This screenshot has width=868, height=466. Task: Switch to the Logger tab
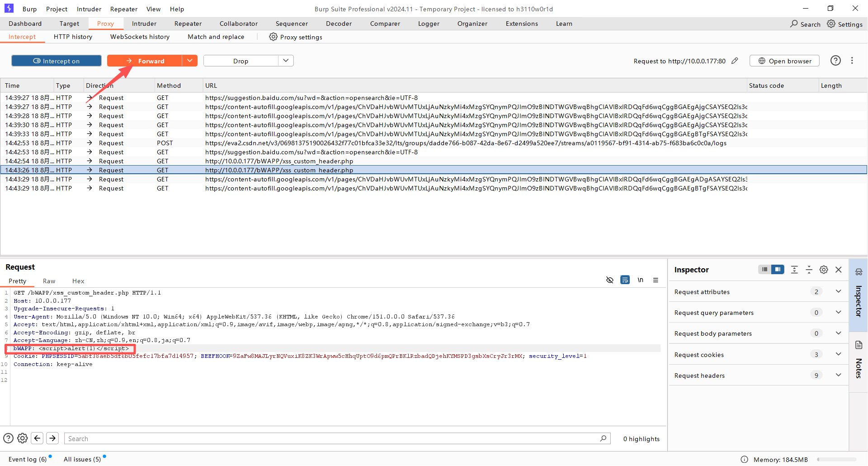429,24
